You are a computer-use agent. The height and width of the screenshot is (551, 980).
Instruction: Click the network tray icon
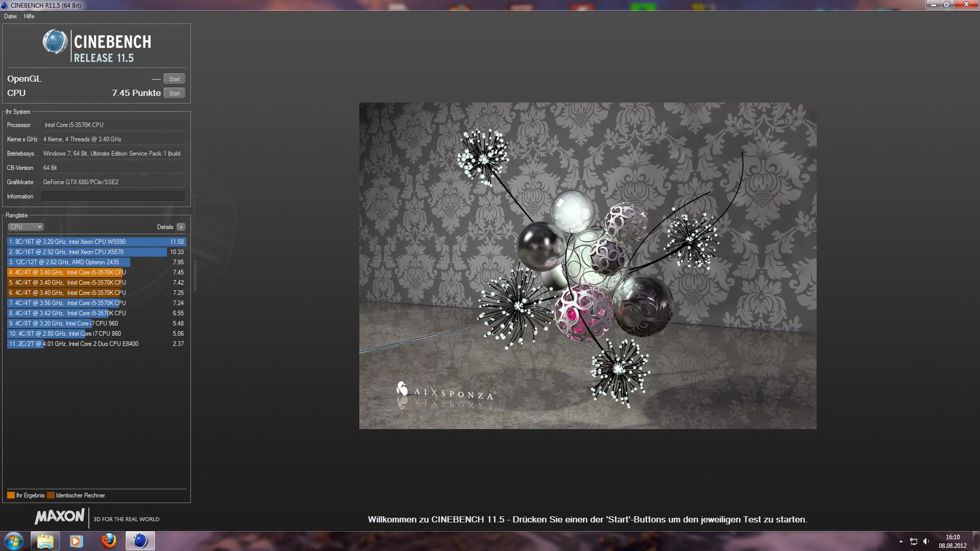click(914, 541)
